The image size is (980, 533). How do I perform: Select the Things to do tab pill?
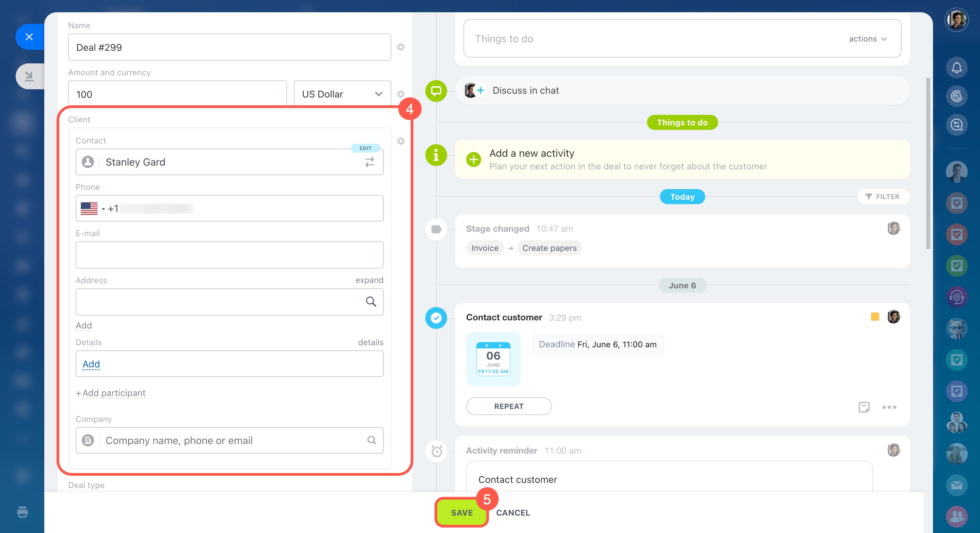(682, 123)
